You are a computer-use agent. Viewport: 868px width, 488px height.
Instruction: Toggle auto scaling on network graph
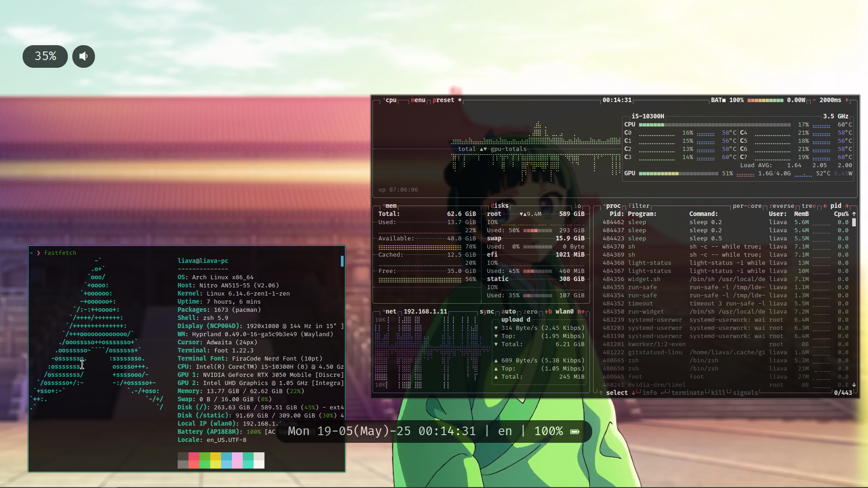(509, 311)
